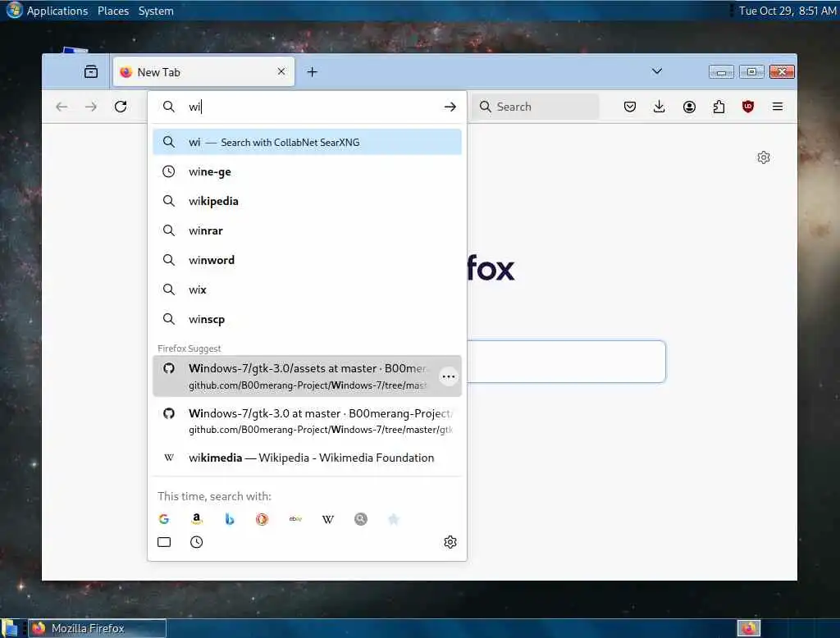The height and width of the screenshot is (638, 840).
Task: Open the uBlock Origin shield icon
Action: pyautogui.click(x=748, y=107)
